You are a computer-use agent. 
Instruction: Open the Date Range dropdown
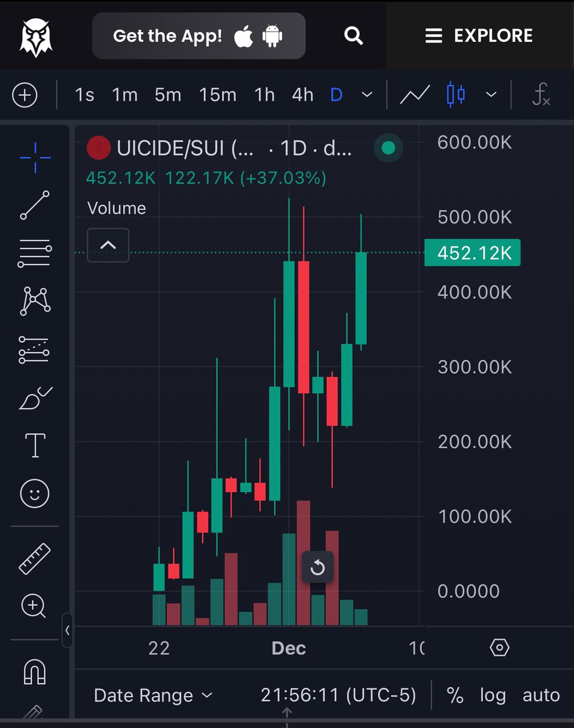pos(154,695)
